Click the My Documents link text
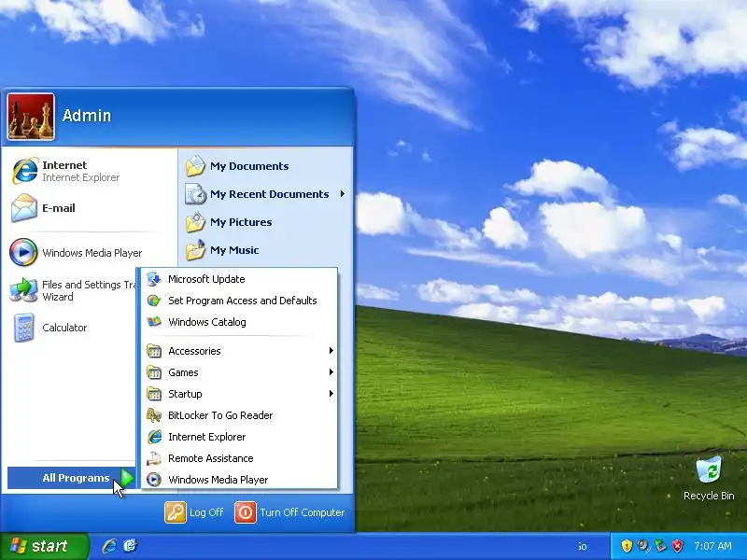Screen dimensions: 747x560 [x=249, y=166]
